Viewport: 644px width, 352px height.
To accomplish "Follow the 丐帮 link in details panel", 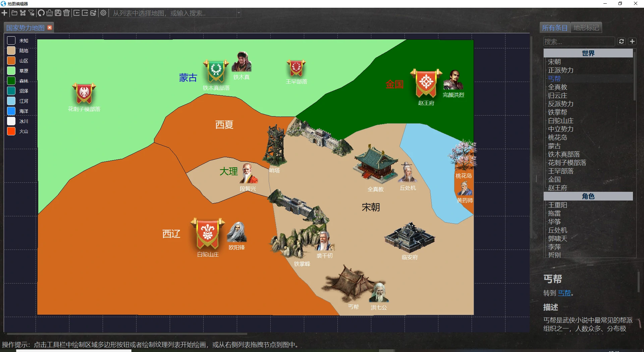I will pyautogui.click(x=564, y=293).
